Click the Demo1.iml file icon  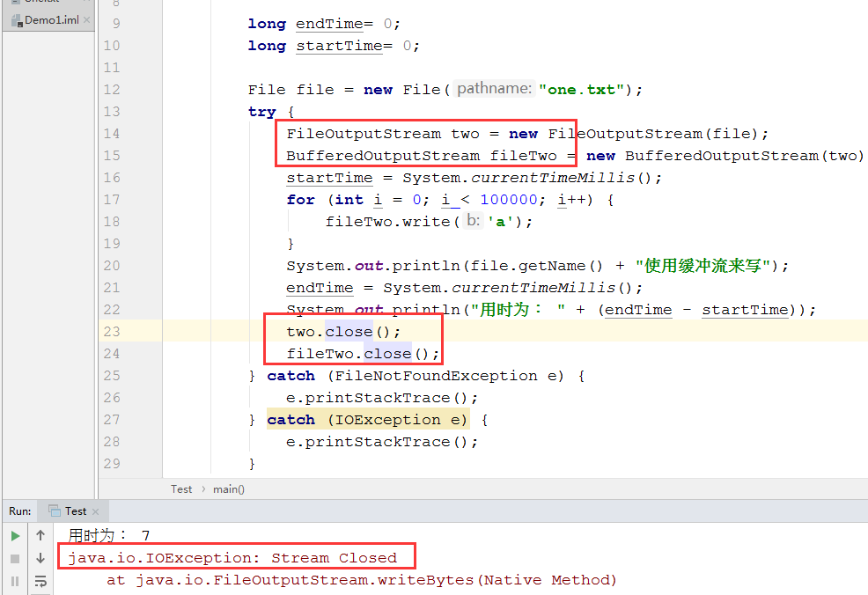pyautogui.click(x=17, y=20)
